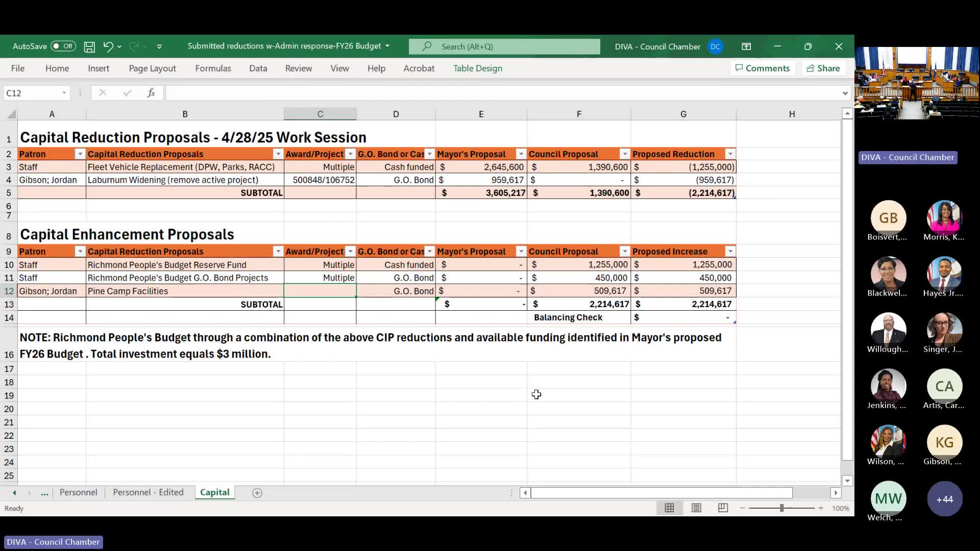Open the Patron filter dropdown in row 2

click(80, 154)
